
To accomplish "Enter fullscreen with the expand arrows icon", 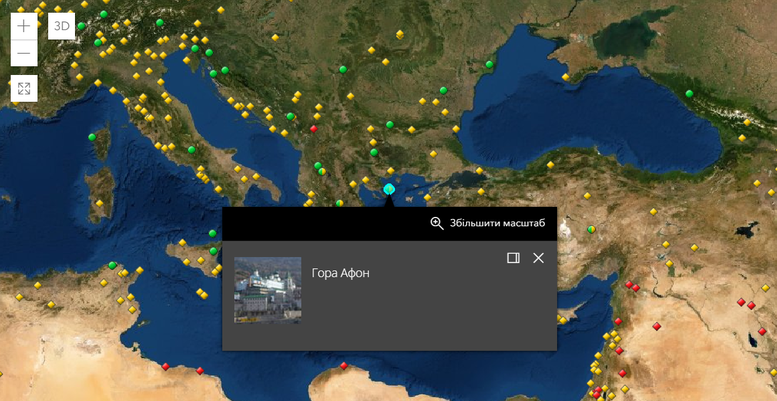I will coord(24,89).
